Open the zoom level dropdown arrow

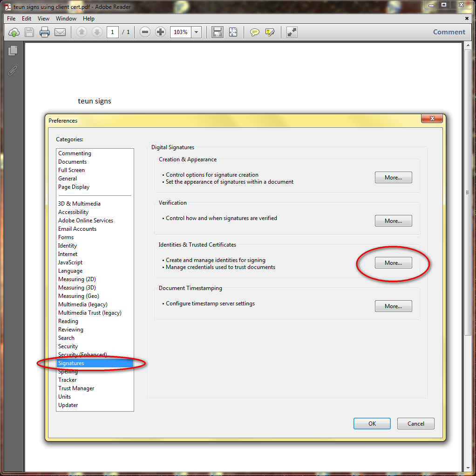pyautogui.click(x=197, y=32)
